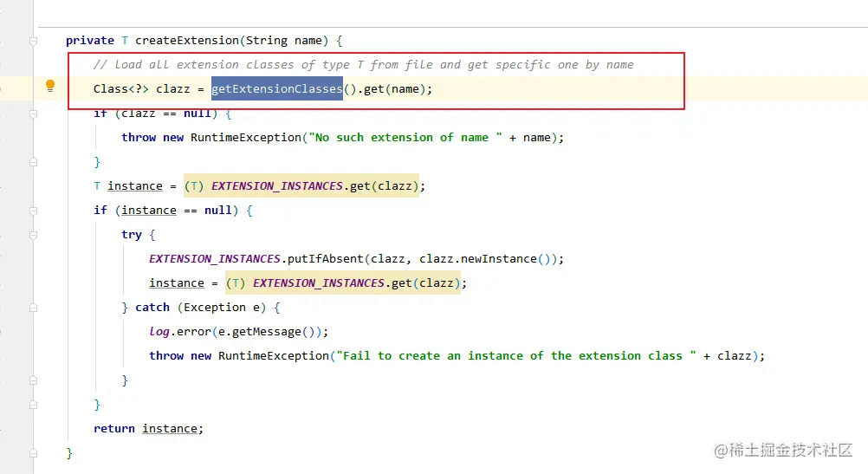Screen dimensions: 868x474
Task: Click the yellow lightbulb quick-fix icon
Action: click(x=50, y=86)
